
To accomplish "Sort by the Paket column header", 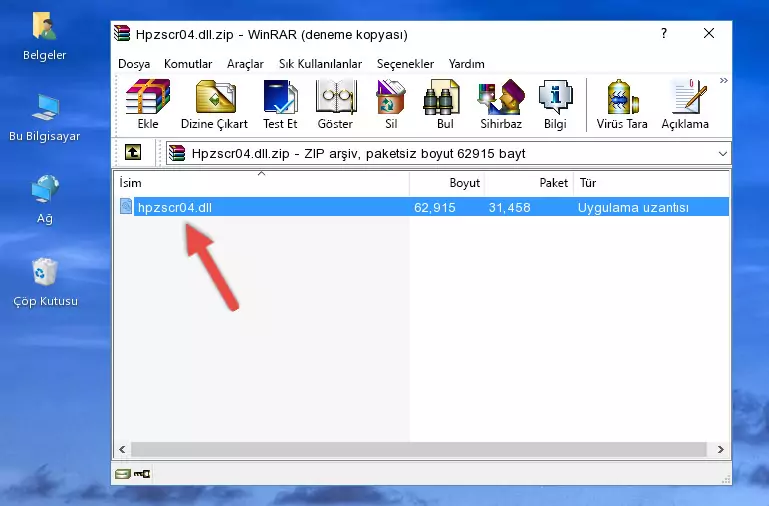I will click(529, 183).
